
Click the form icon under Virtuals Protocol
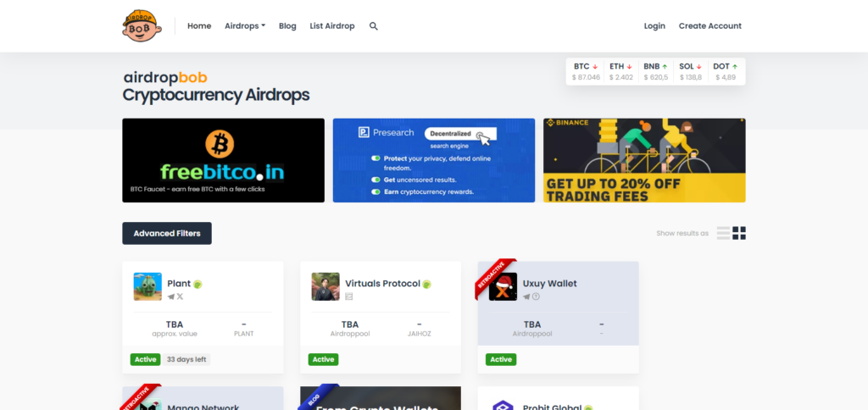[348, 296]
